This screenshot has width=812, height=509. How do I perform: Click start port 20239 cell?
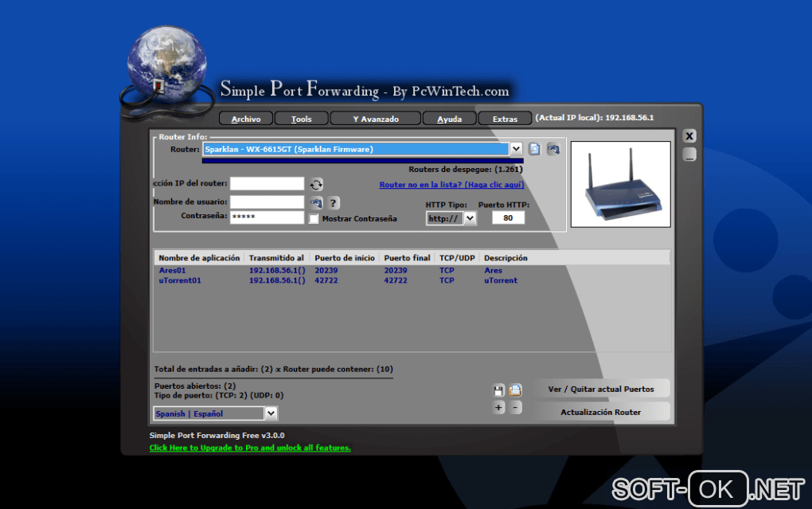click(x=326, y=271)
